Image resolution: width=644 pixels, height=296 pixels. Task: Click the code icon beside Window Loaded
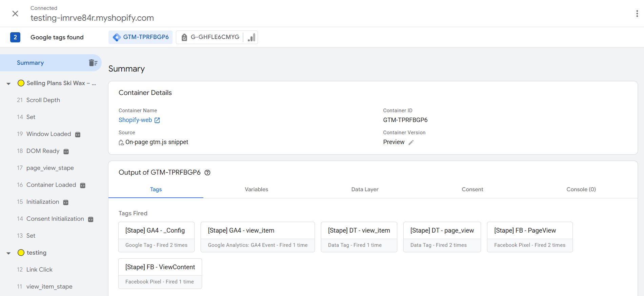pos(78,135)
